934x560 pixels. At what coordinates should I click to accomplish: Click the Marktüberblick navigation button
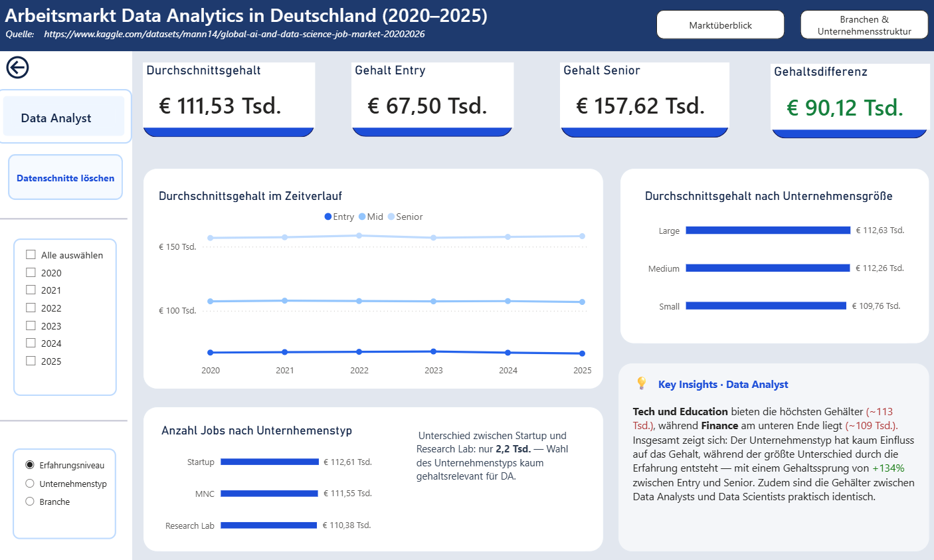pyautogui.click(x=720, y=24)
